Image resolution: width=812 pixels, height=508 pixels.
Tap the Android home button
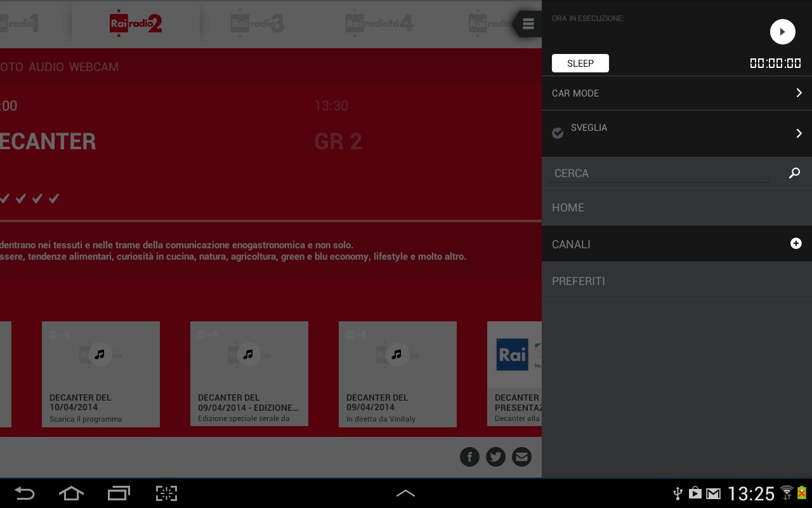pyautogui.click(x=71, y=493)
